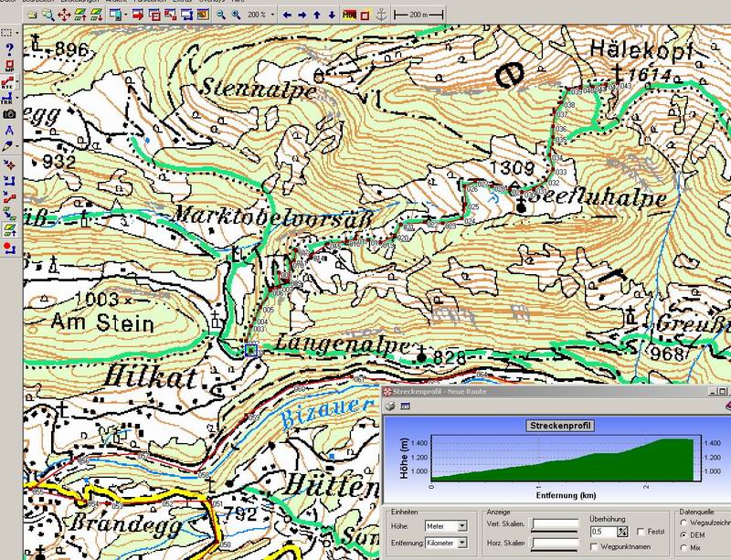Click the red square icon beside MOB

[365, 15]
